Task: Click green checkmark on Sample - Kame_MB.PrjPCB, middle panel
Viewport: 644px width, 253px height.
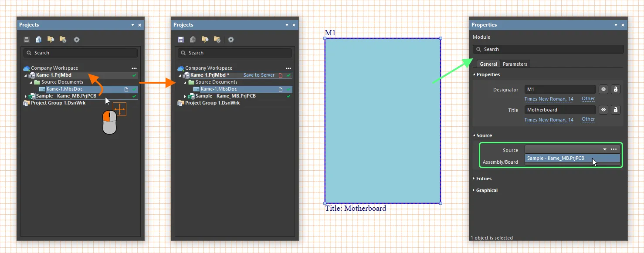Action: point(288,96)
